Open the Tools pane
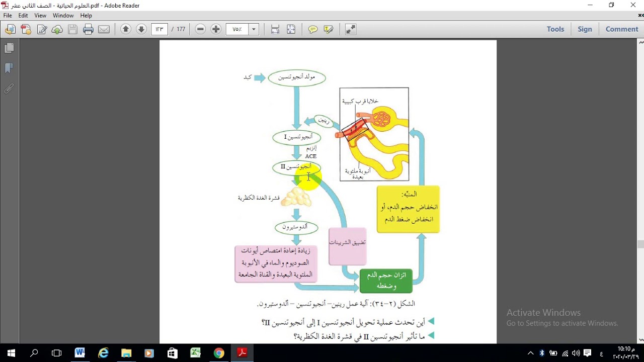The image size is (644, 362). [555, 29]
